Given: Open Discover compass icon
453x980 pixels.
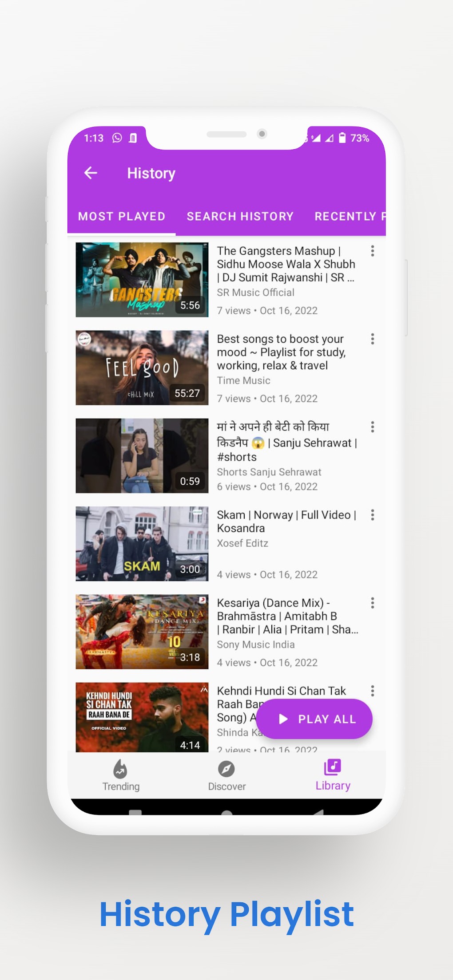Looking at the screenshot, I should tap(226, 769).
